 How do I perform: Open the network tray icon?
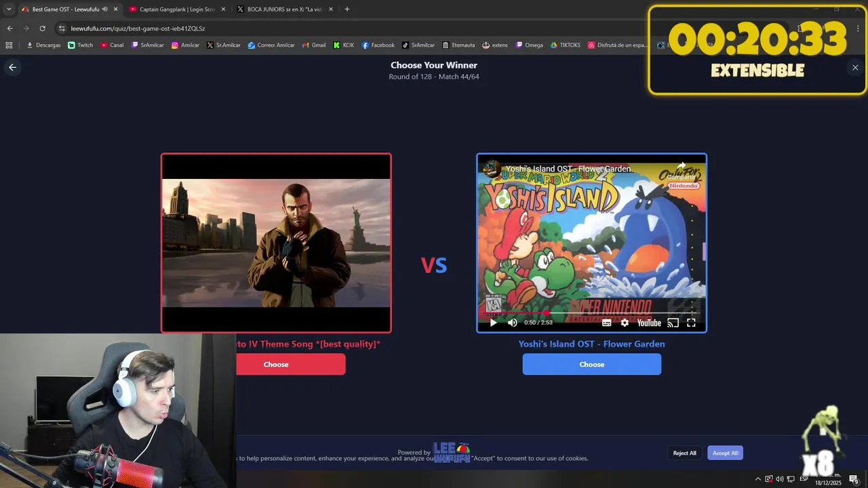[790, 479]
